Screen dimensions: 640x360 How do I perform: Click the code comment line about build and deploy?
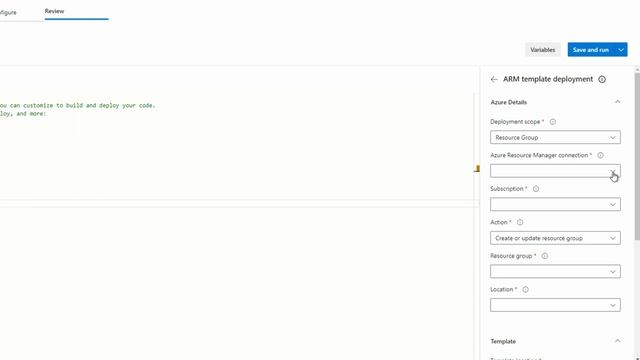tap(78, 105)
